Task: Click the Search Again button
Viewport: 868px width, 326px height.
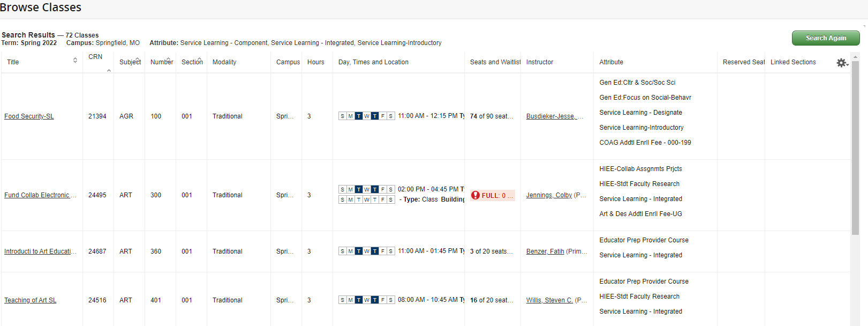Action: click(825, 38)
